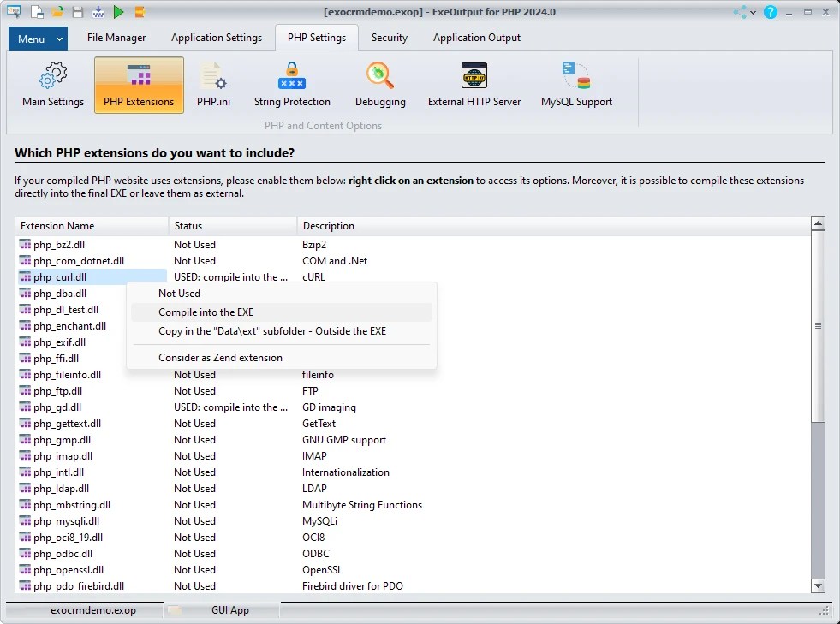The width and height of the screenshot is (840, 624).
Task: Select the php_enchant.dll row
Action: [x=69, y=326]
